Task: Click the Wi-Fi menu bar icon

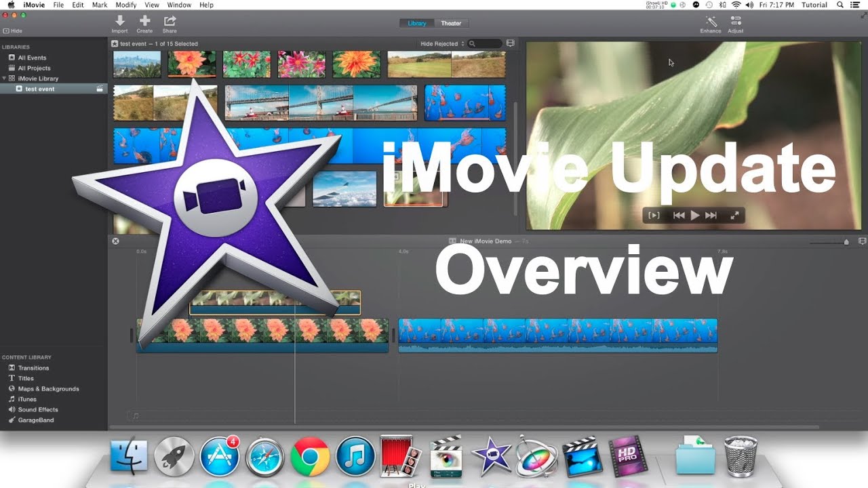Action: [x=736, y=5]
